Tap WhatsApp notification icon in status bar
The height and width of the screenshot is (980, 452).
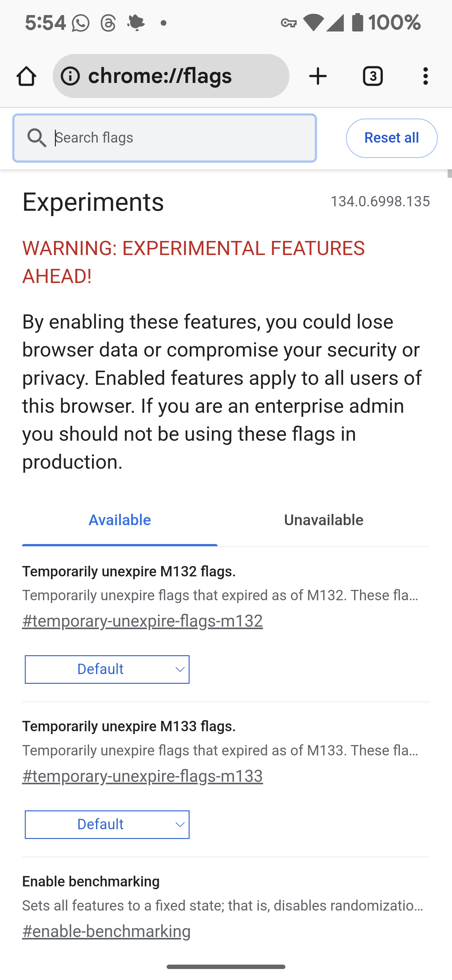81,23
